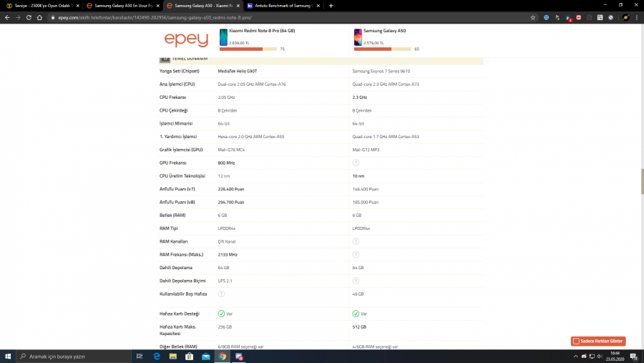Click the page vertical scrollbar thumb
The height and width of the screenshot is (363, 644).
coord(642,181)
